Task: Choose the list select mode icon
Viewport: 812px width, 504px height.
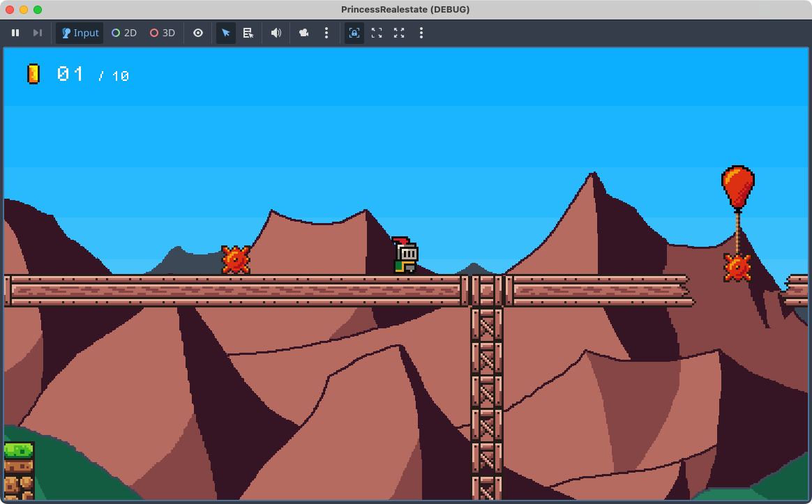Action: 248,33
